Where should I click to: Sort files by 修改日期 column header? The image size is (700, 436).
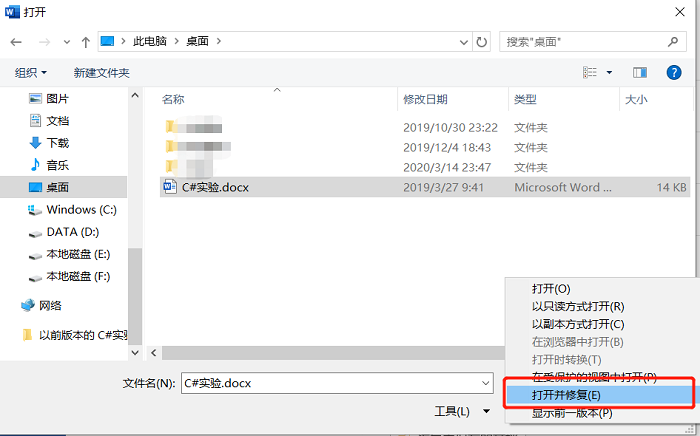[x=425, y=100]
